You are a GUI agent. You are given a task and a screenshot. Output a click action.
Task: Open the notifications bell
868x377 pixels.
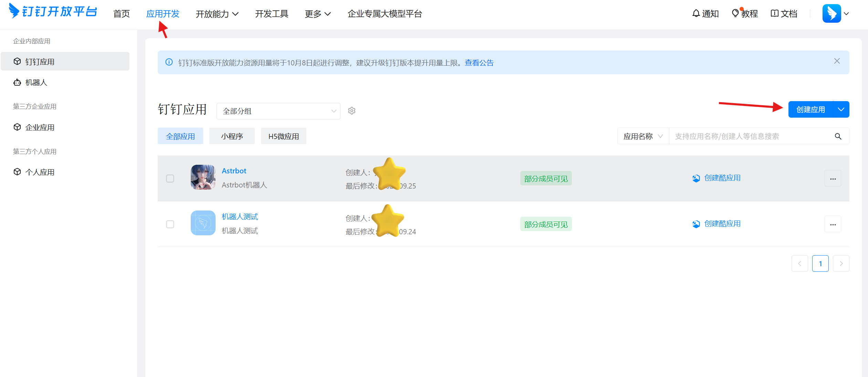696,13
